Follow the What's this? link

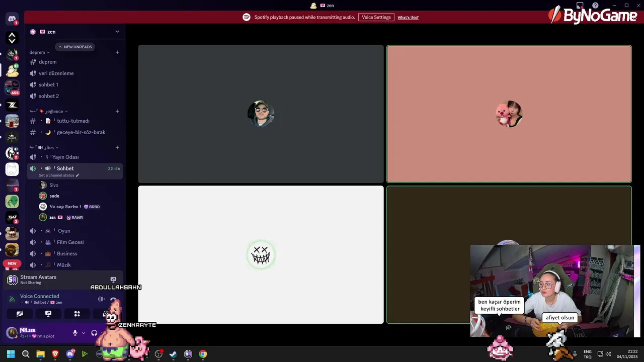(408, 18)
